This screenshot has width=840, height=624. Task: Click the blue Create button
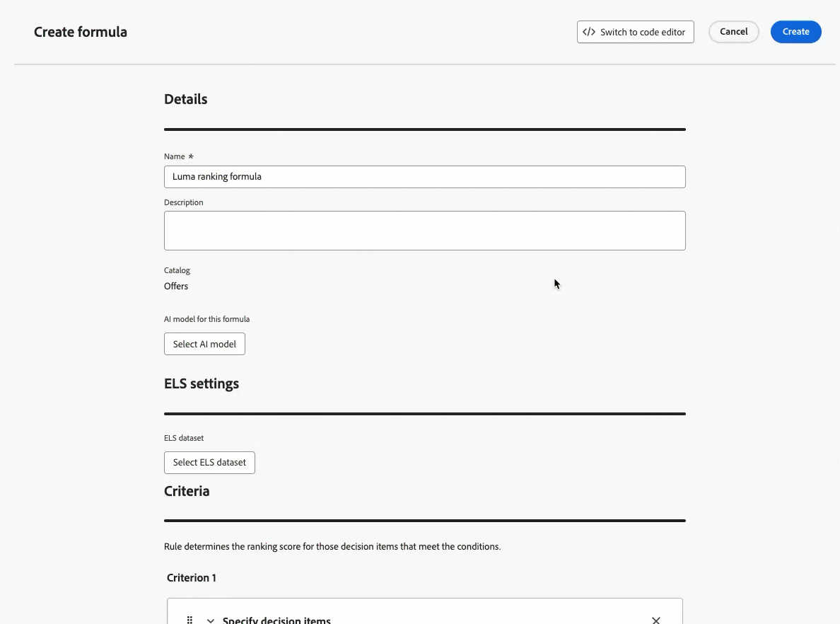pyautogui.click(x=795, y=32)
